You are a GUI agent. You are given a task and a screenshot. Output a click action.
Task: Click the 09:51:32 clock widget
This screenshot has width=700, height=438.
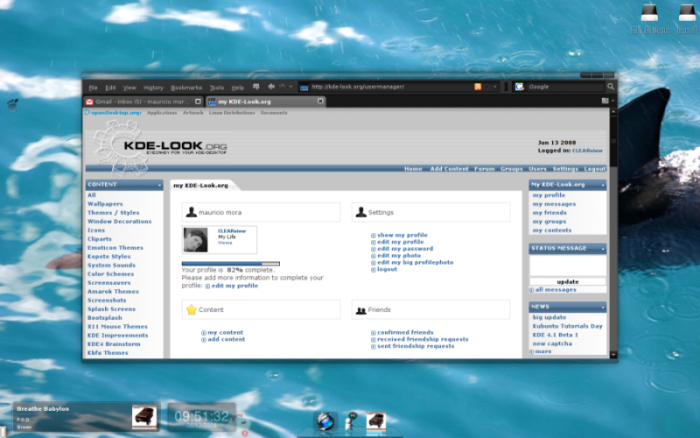202,417
